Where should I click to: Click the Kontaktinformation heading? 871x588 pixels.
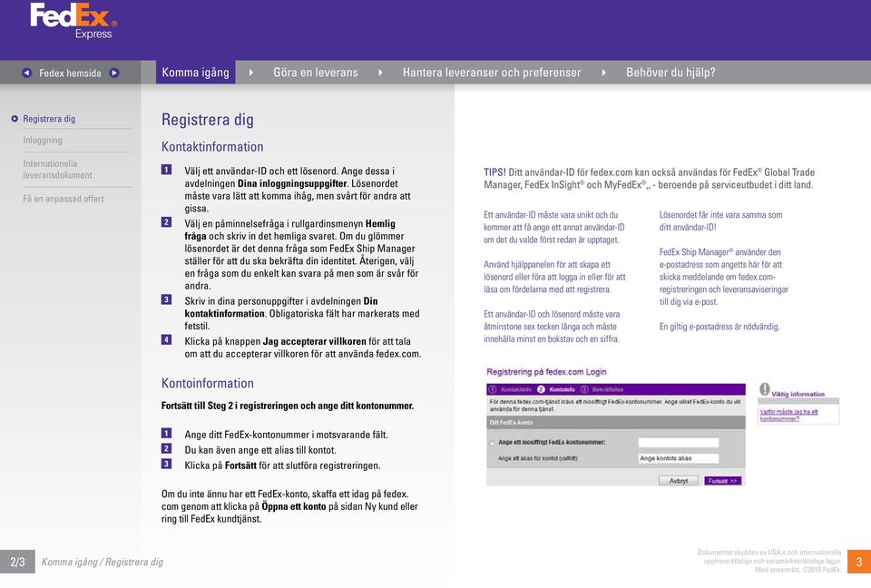pyautogui.click(x=212, y=147)
